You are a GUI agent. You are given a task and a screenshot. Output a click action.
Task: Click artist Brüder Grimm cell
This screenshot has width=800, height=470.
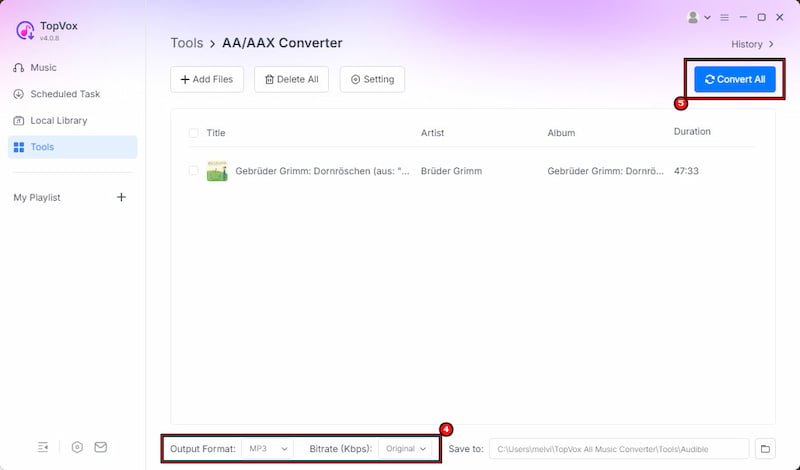[451, 171]
